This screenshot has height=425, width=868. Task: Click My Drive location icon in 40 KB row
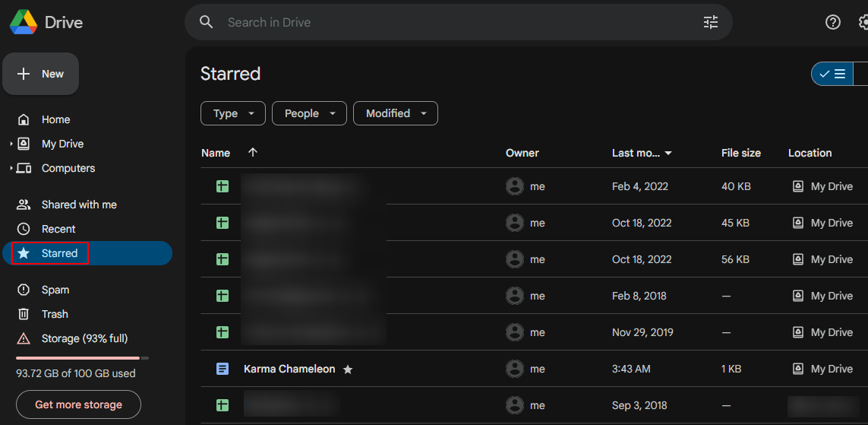point(797,187)
